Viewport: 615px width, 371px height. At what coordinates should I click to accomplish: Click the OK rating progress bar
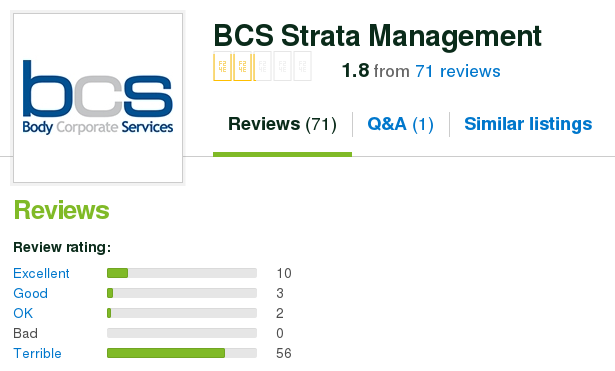point(182,313)
